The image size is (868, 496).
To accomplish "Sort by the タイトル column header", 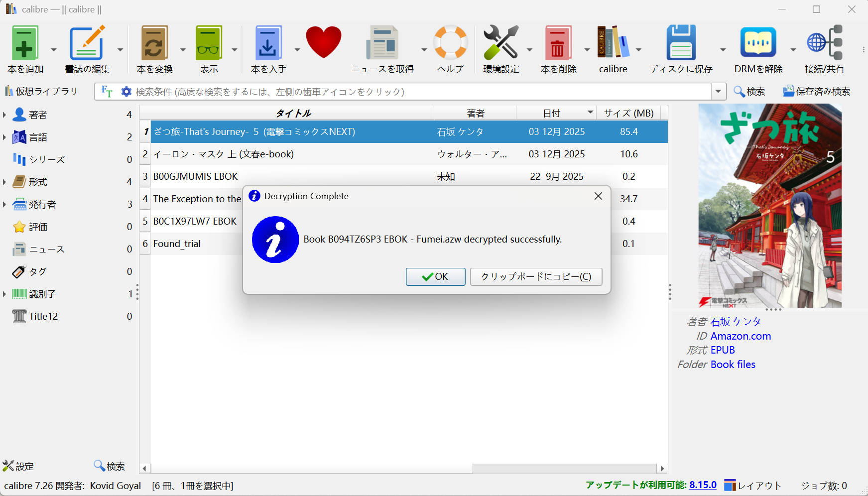I will (293, 113).
